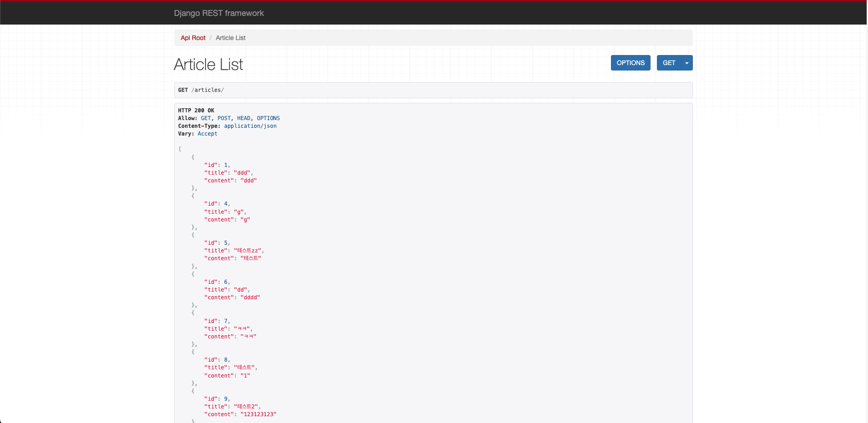Click the "title": "ddd" line
Image resolution: width=868 pixels, height=423 pixels.
pos(229,173)
